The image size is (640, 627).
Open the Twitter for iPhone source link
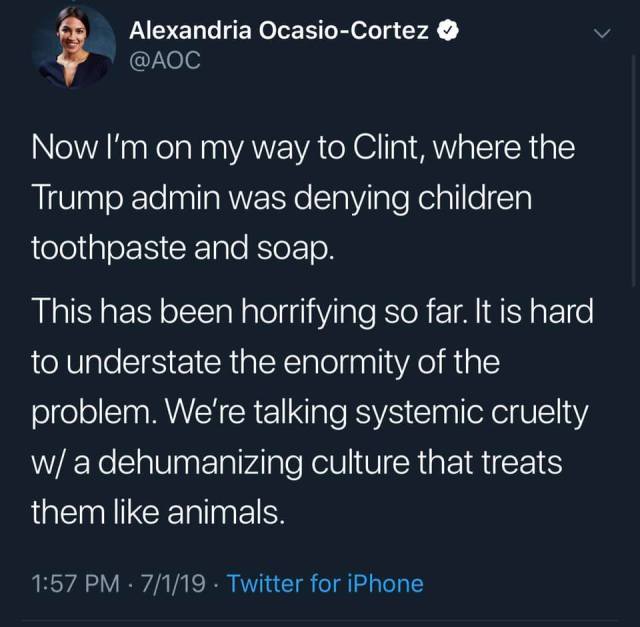point(325,583)
